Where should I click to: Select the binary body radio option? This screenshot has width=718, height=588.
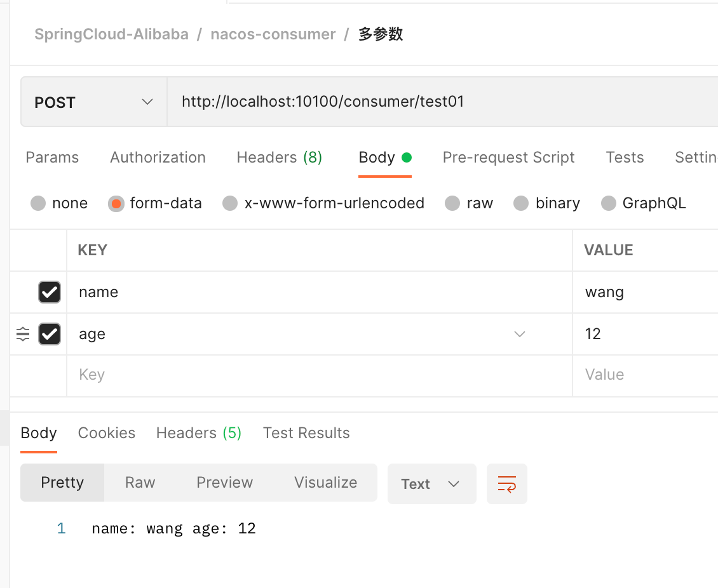pyautogui.click(x=521, y=203)
